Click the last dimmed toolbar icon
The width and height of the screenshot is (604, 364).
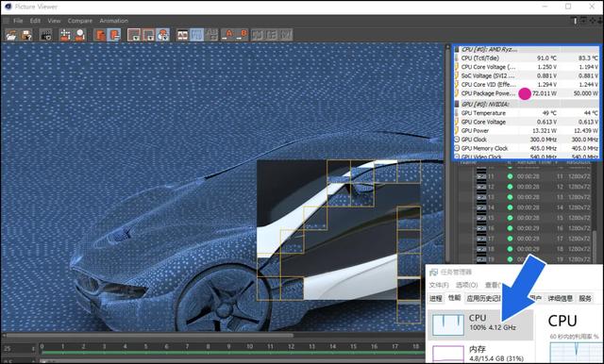[x=285, y=35]
